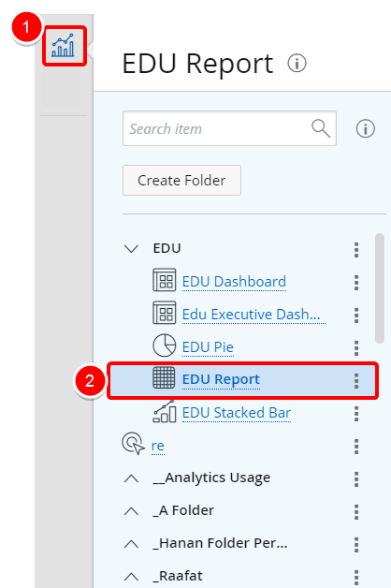Open EDU folder three-dot menu
The image size is (391, 588).
click(x=356, y=250)
